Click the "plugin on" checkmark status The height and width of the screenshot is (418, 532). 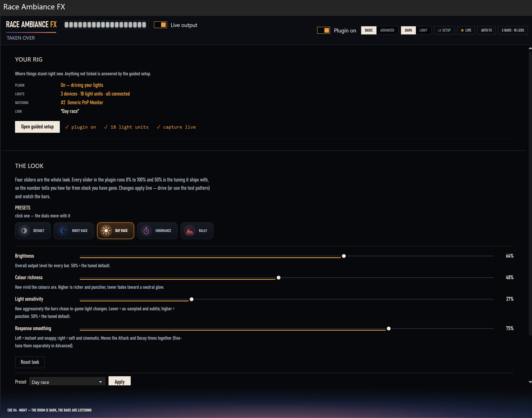(x=81, y=127)
